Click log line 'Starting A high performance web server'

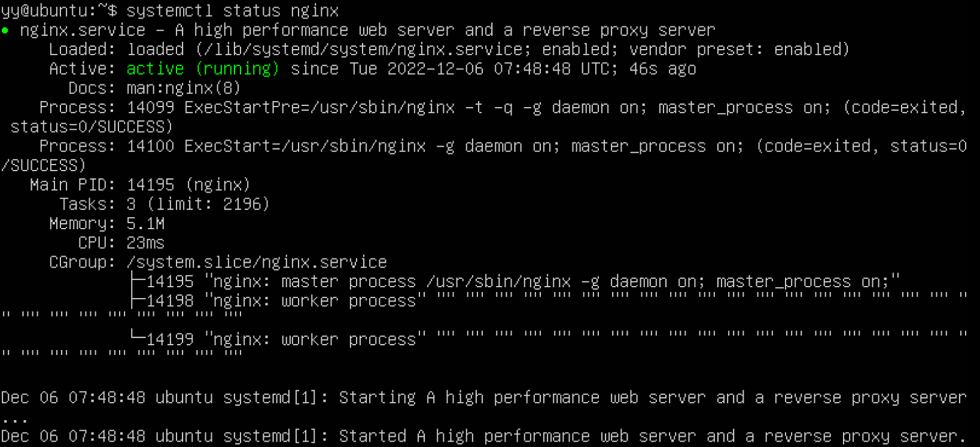(522, 397)
